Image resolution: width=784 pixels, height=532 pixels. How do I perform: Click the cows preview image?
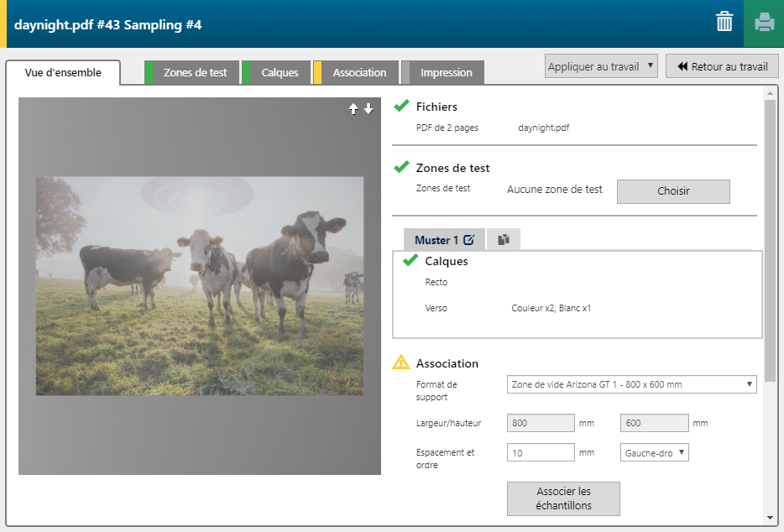[x=200, y=285]
